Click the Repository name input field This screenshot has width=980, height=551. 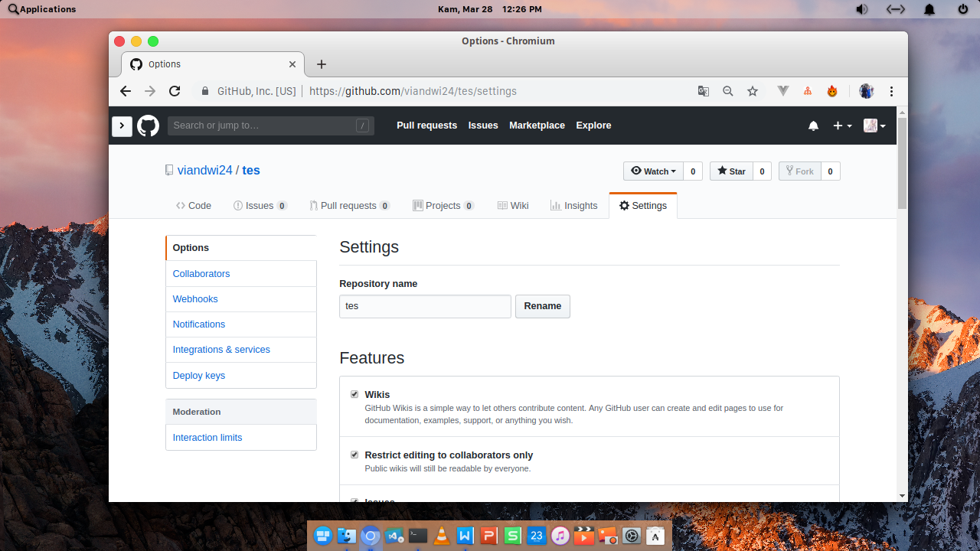coord(425,306)
